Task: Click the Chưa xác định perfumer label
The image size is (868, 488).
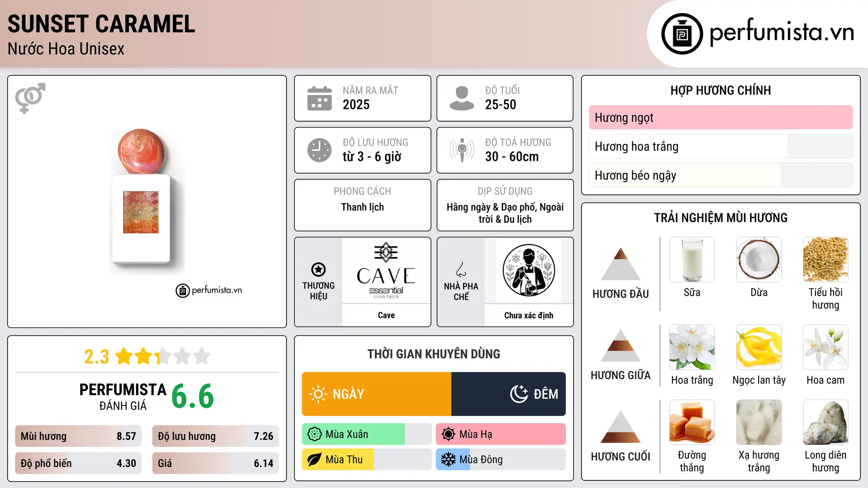Action: click(529, 315)
